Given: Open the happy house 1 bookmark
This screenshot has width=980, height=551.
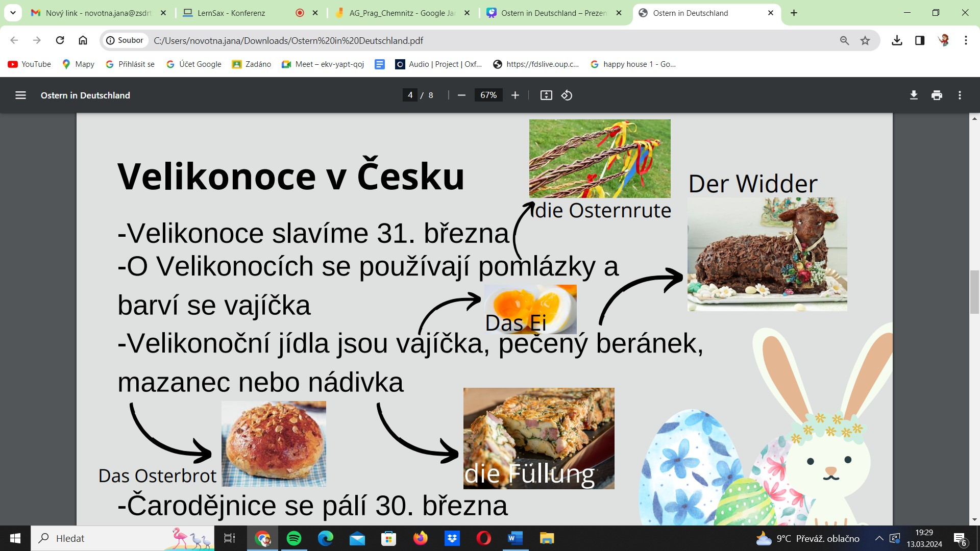Looking at the screenshot, I should click(633, 64).
